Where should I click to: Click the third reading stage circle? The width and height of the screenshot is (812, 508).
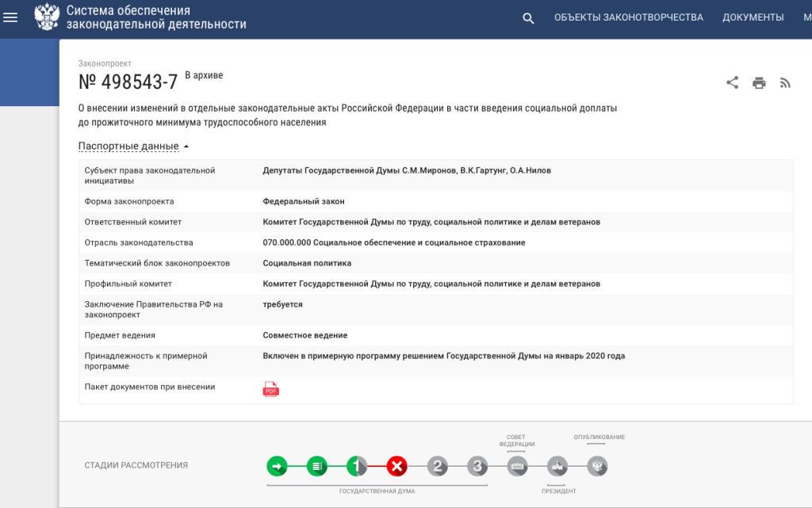tap(477, 466)
